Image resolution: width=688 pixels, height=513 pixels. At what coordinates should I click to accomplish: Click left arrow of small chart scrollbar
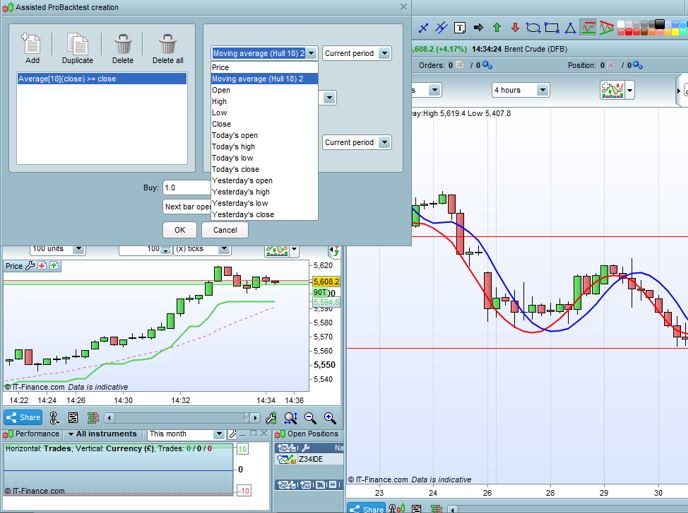[110, 418]
